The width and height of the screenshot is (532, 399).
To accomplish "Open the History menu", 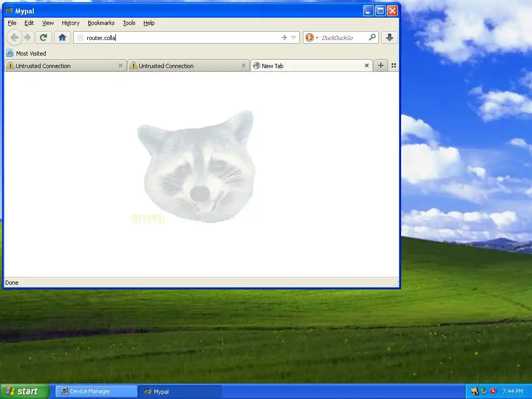I will 71,23.
